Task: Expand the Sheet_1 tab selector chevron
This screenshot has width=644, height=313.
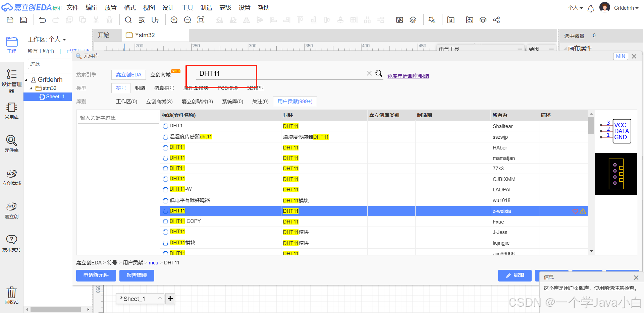Action: click(160, 299)
